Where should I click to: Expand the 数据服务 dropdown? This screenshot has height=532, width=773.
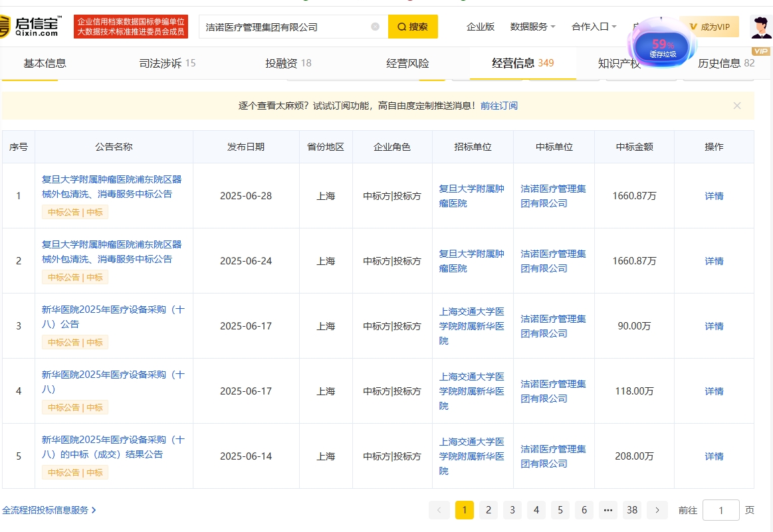coord(532,27)
